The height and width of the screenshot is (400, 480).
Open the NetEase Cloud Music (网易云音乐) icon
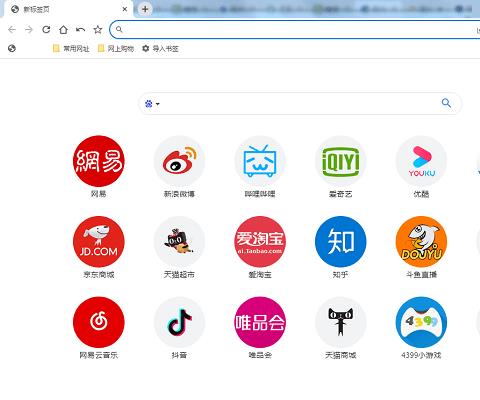99,322
